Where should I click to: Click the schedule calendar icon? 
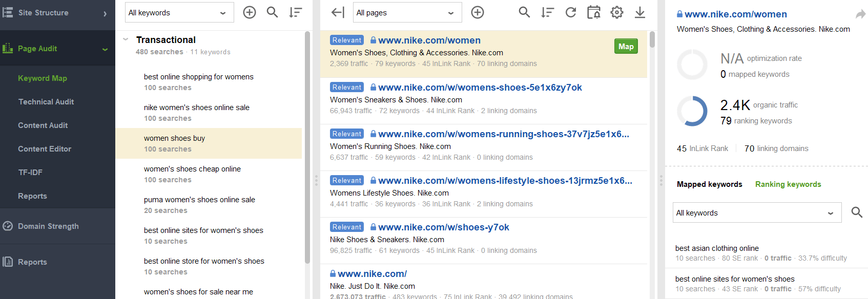[594, 12]
